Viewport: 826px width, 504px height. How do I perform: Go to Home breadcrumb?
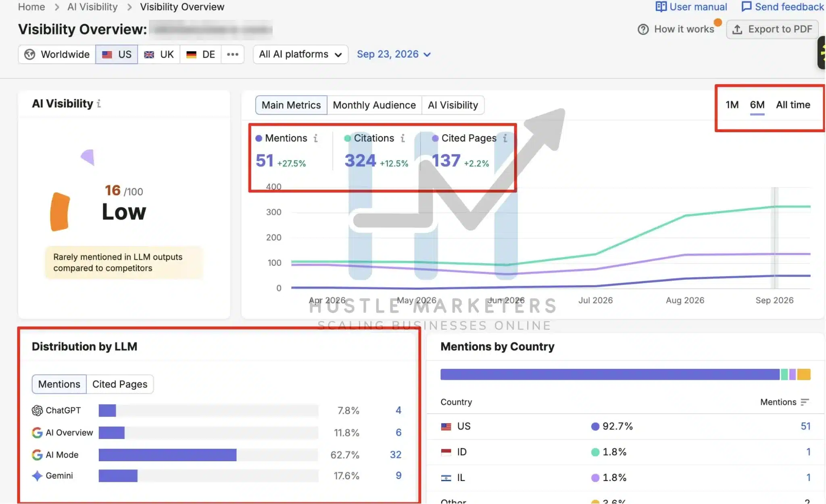click(x=31, y=7)
